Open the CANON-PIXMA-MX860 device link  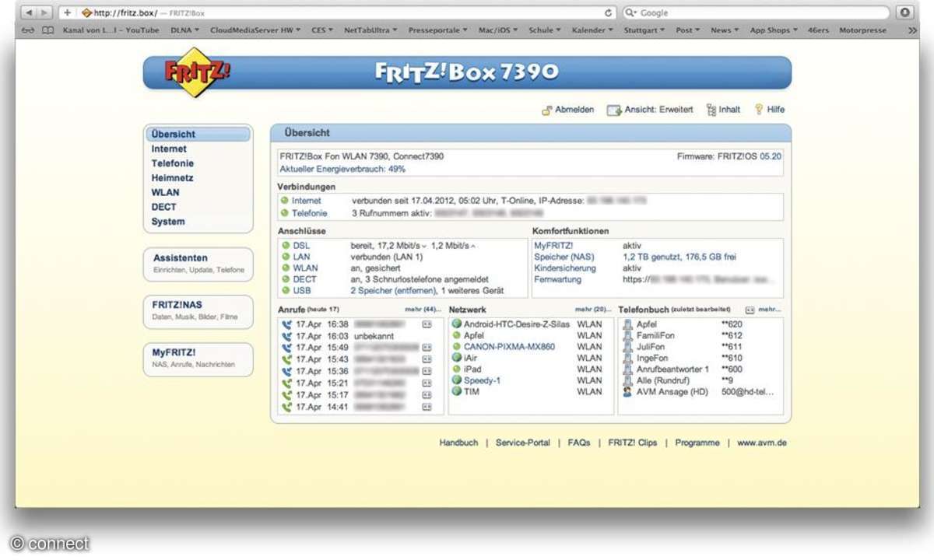[510, 347]
